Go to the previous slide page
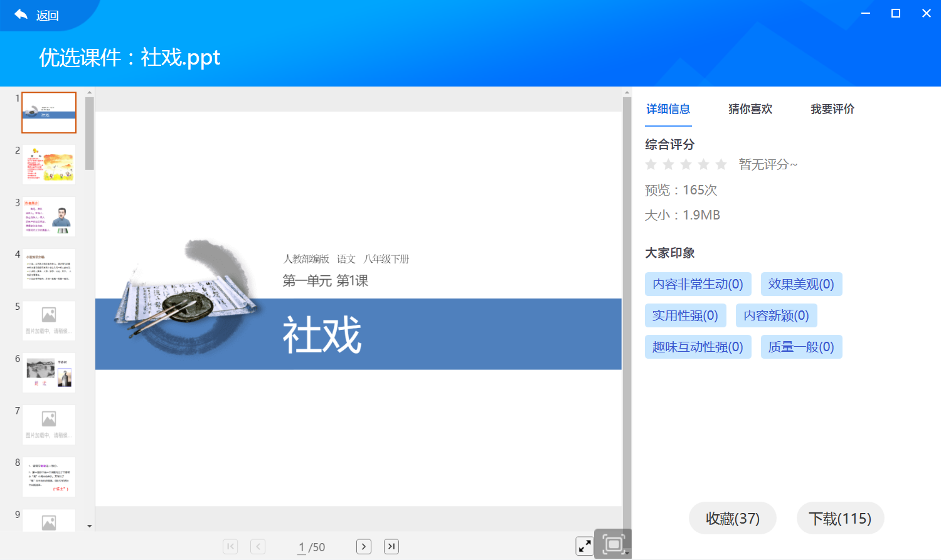 pyautogui.click(x=258, y=546)
